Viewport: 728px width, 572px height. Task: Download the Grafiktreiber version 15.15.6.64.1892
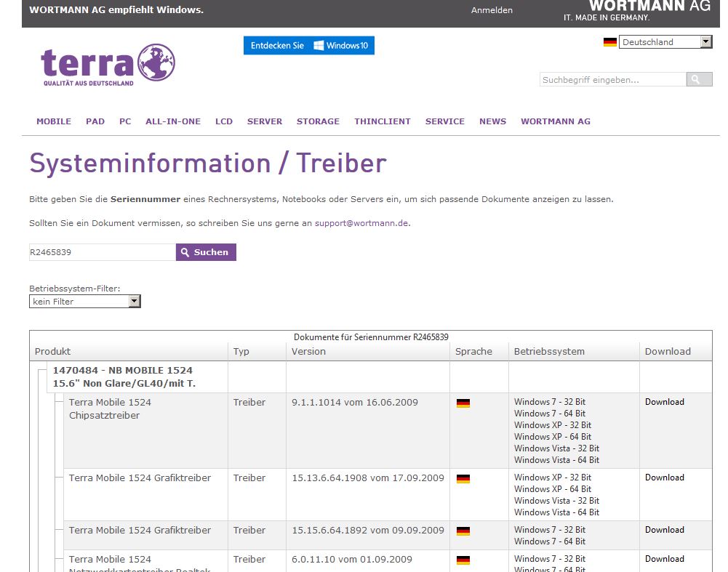pyautogui.click(x=665, y=530)
